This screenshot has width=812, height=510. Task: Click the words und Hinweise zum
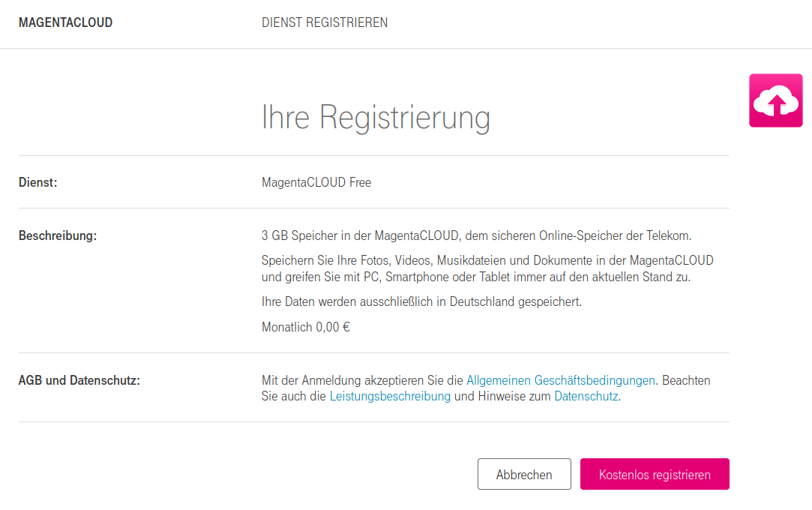pos(502,397)
